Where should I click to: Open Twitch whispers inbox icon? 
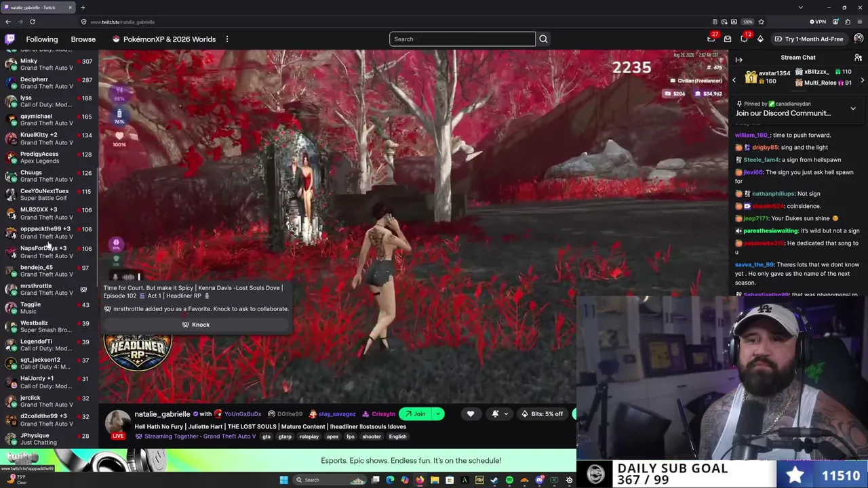[728, 39]
